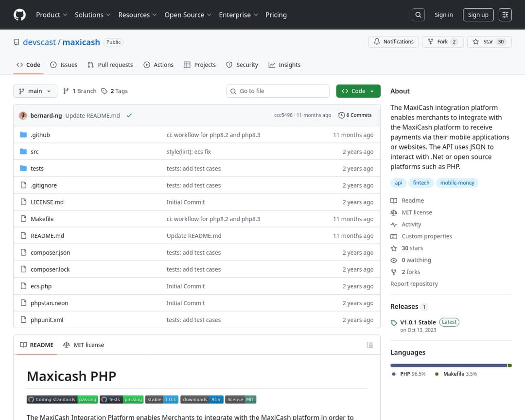This screenshot has width=525, height=420.
Task: Click the src folder icon
Action: 23,151
